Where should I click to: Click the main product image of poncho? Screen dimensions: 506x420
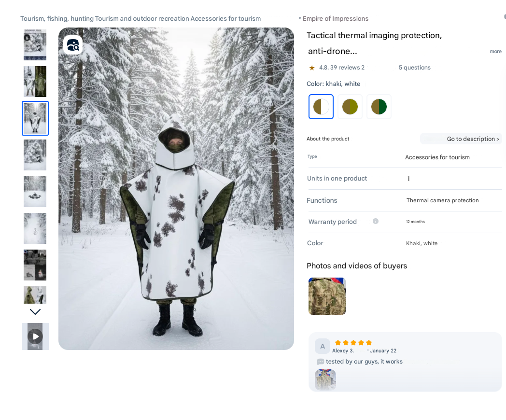coord(176,189)
